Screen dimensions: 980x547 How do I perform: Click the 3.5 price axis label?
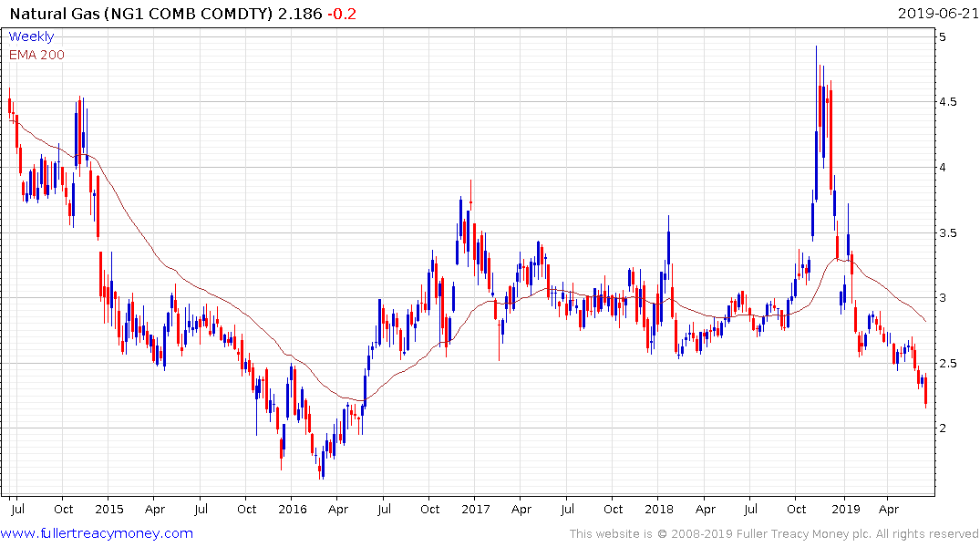click(950, 233)
